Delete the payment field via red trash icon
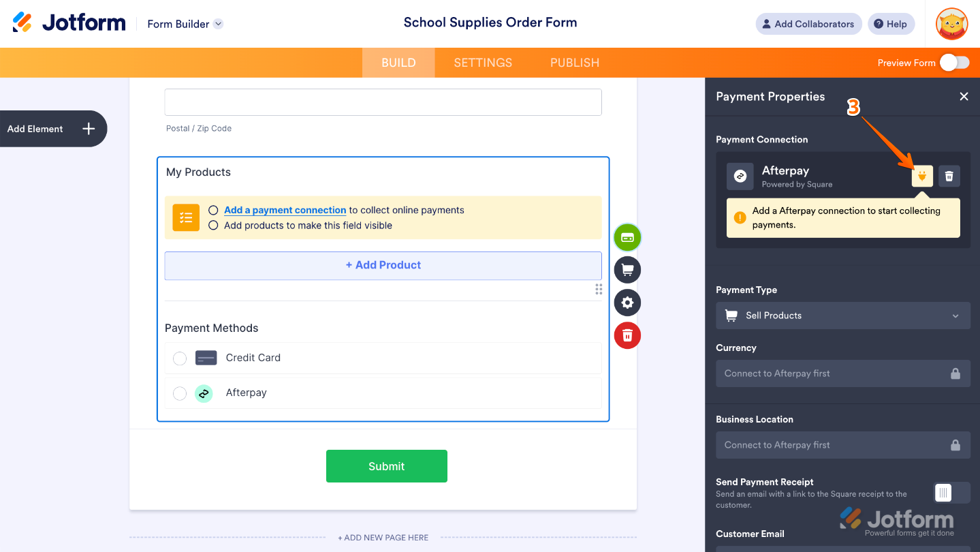Viewport: 980px width, 552px height. coord(627,335)
